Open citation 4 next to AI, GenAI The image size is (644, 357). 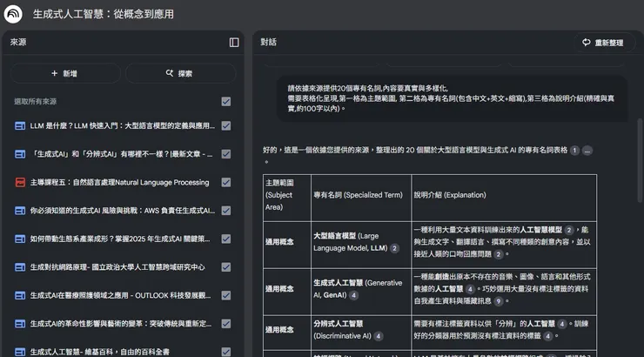(x=353, y=295)
